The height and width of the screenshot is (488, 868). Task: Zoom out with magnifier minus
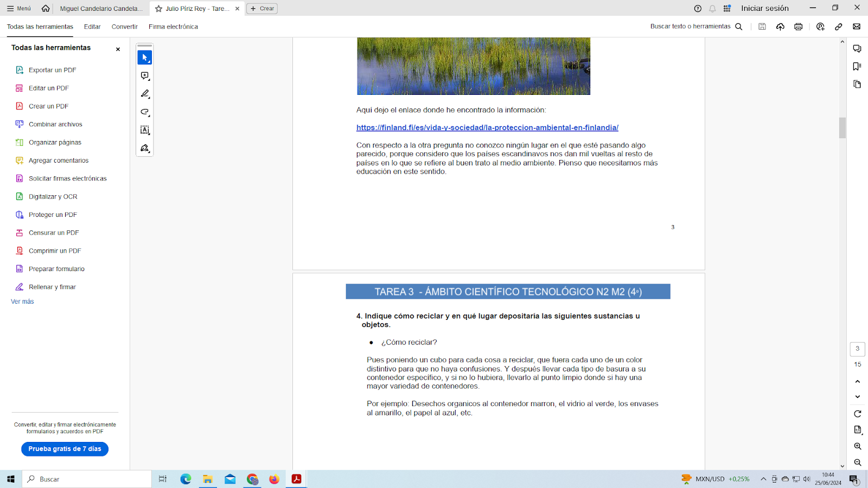point(858,463)
